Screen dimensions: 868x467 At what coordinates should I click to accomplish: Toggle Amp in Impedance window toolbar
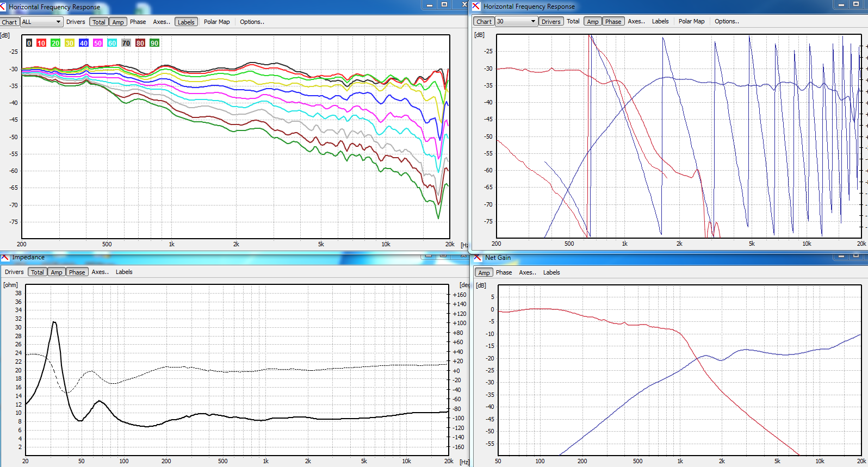click(x=57, y=272)
